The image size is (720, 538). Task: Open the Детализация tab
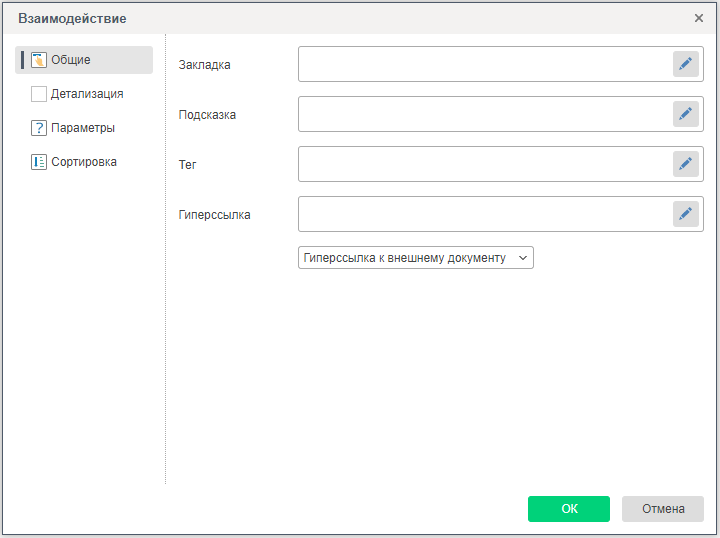tap(87, 94)
